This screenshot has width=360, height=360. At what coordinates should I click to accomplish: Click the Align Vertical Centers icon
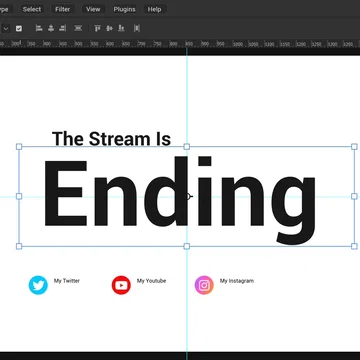(109, 28)
